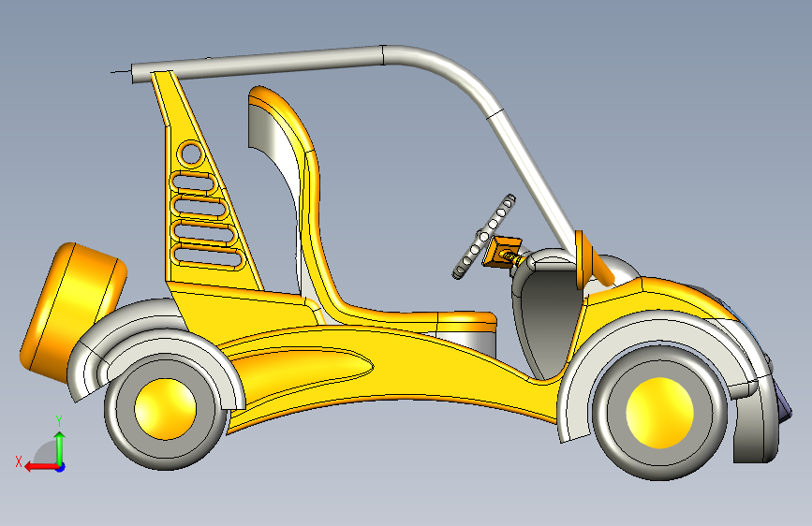Click the red X axis arrow of the triad
Viewport: 812px width, 526px height.
point(40,467)
